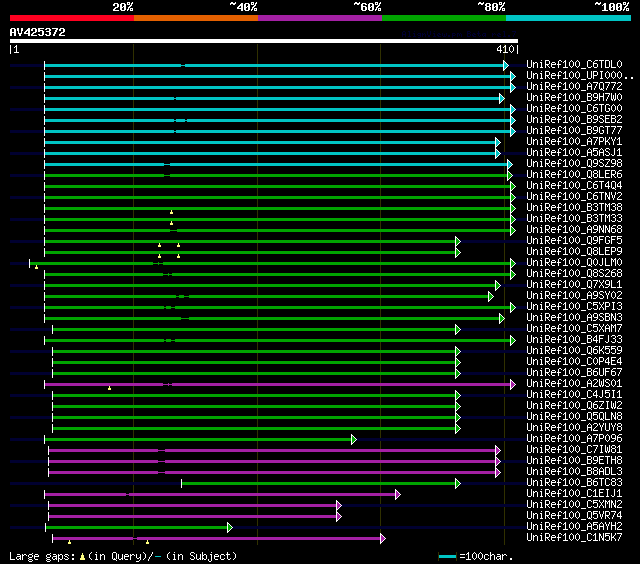Screen dimensions: 640x564
Task: Click the UniRef100_Q6K559 label
Action: (x=574, y=351)
